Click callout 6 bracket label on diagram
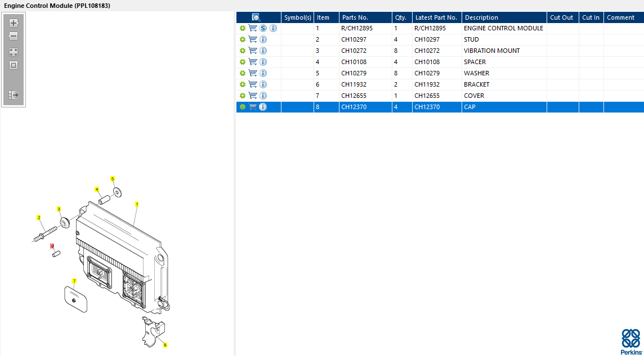The width and height of the screenshot is (644, 356). point(165,345)
